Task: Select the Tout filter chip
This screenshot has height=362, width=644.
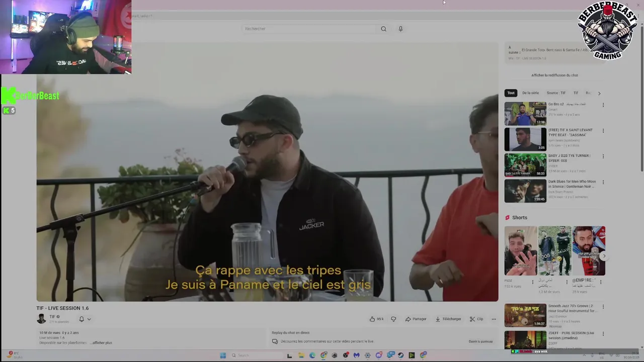Action: [511, 93]
